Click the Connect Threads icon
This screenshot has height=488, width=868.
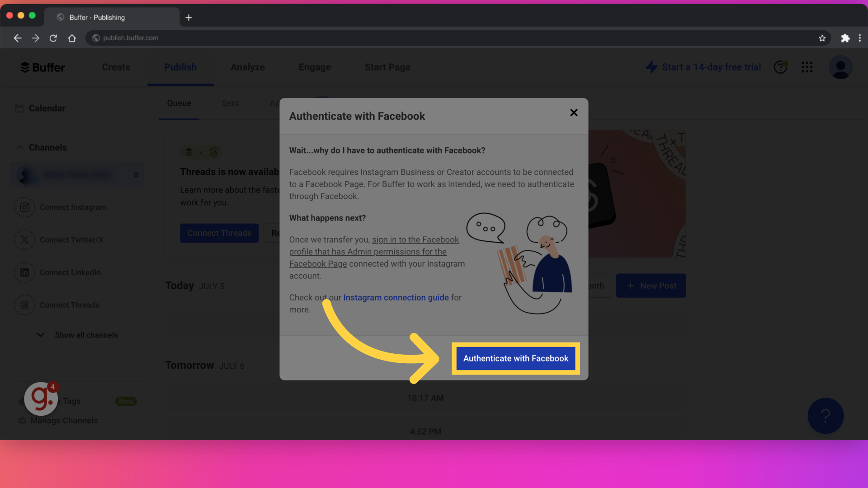(24, 305)
